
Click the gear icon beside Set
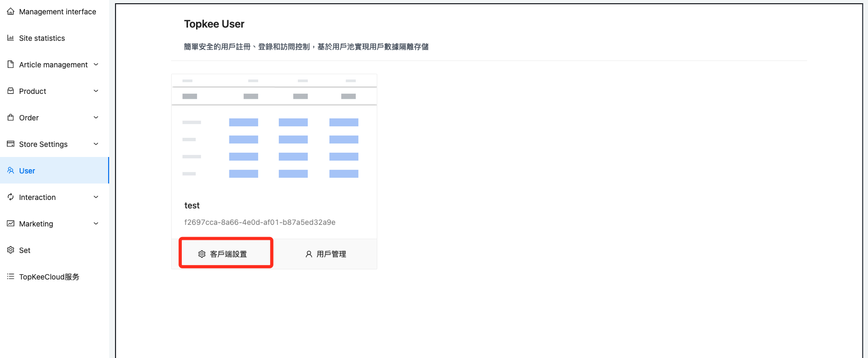(11, 250)
